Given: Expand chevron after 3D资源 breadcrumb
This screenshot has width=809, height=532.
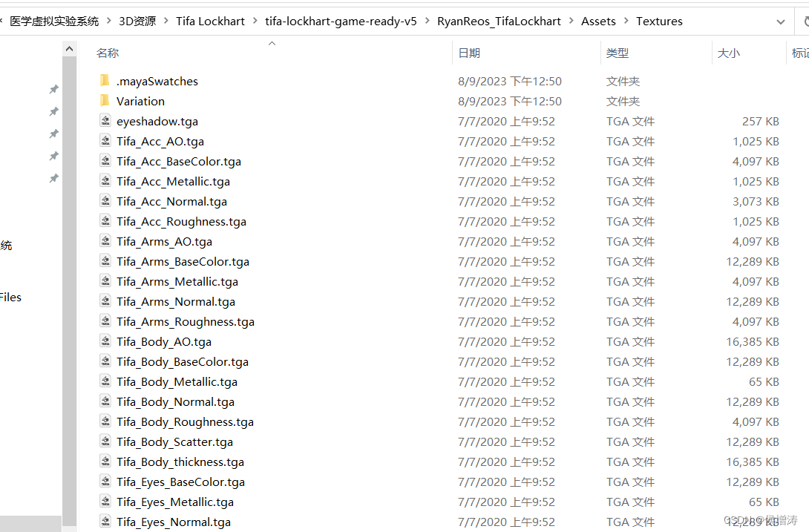Looking at the screenshot, I should coord(166,22).
